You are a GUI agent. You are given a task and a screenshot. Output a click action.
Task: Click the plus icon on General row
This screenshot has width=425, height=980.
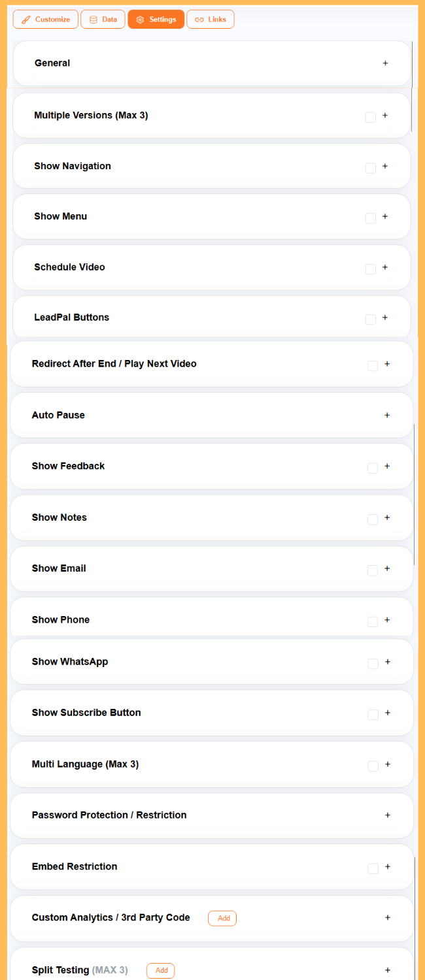[385, 63]
